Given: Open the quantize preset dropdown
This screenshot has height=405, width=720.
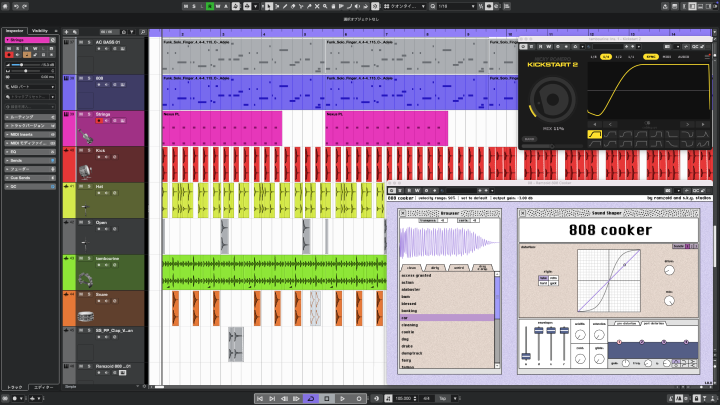Looking at the screenshot, I should 405,6.
